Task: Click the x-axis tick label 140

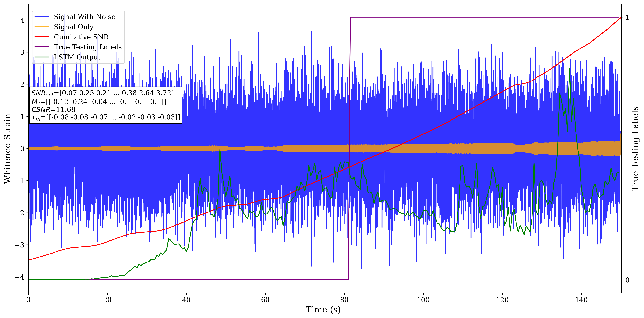Action: (581, 299)
